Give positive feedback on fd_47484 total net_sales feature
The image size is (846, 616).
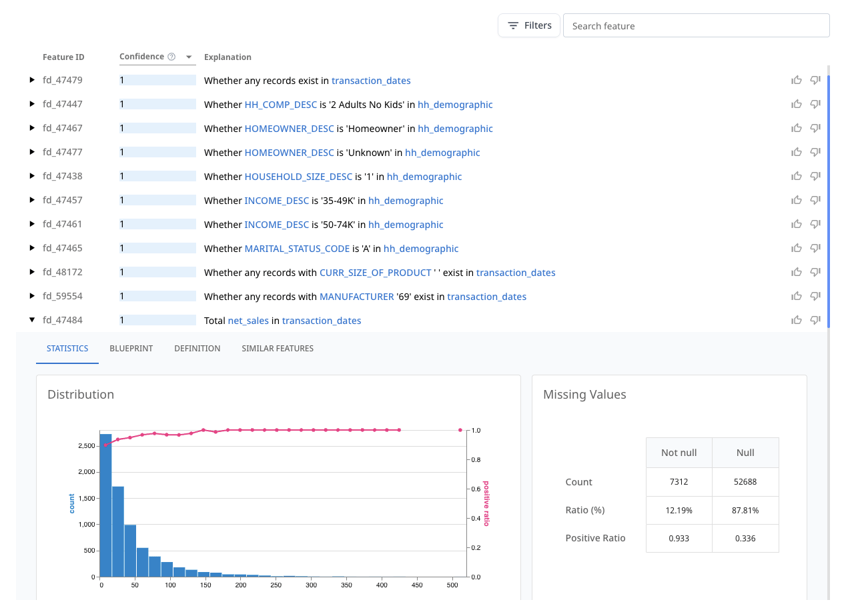coord(797,320)
